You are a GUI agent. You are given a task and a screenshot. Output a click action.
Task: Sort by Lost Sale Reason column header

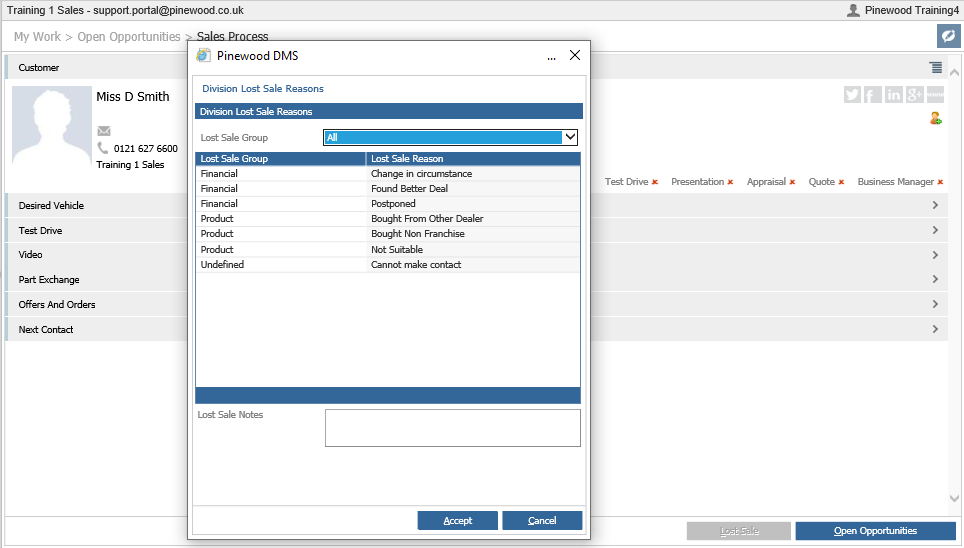coord(473,159)
